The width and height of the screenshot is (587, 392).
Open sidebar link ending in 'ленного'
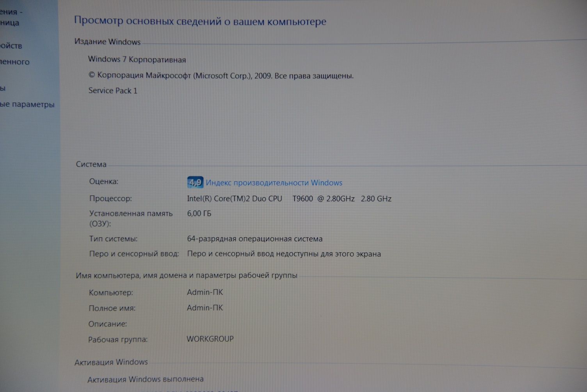pyautogui.click(x=14, y=62)
